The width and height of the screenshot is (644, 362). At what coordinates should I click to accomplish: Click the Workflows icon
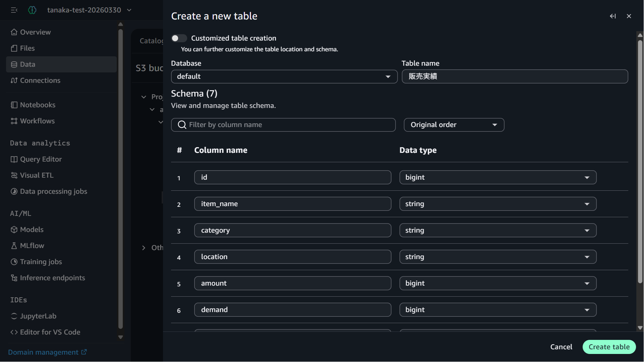14,121
